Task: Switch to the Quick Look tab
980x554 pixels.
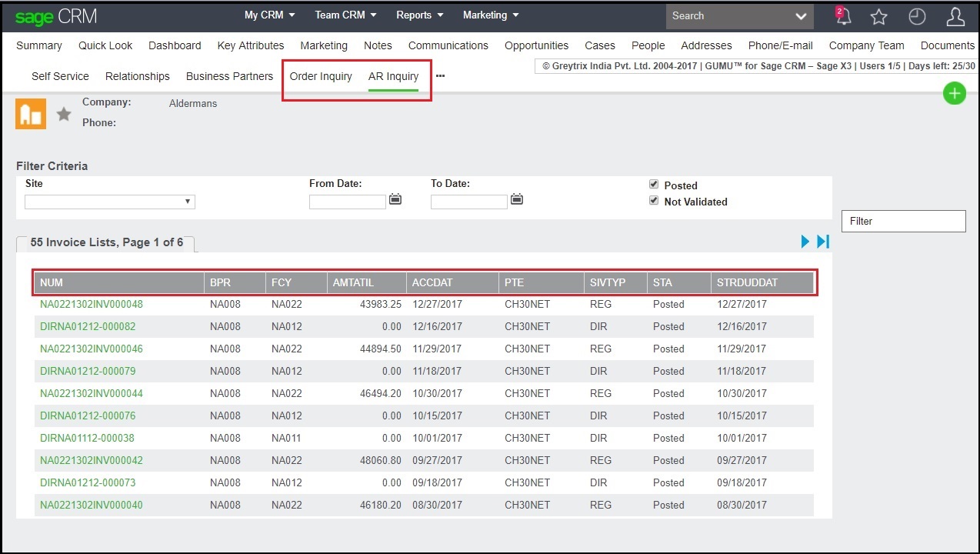Action: point(105,45)
